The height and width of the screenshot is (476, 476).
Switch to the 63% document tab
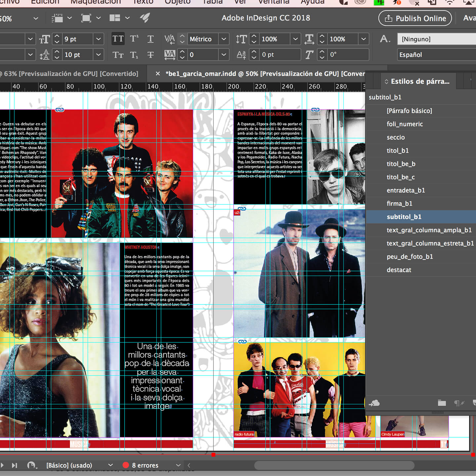pyautogui.click(x=69, y=73)
